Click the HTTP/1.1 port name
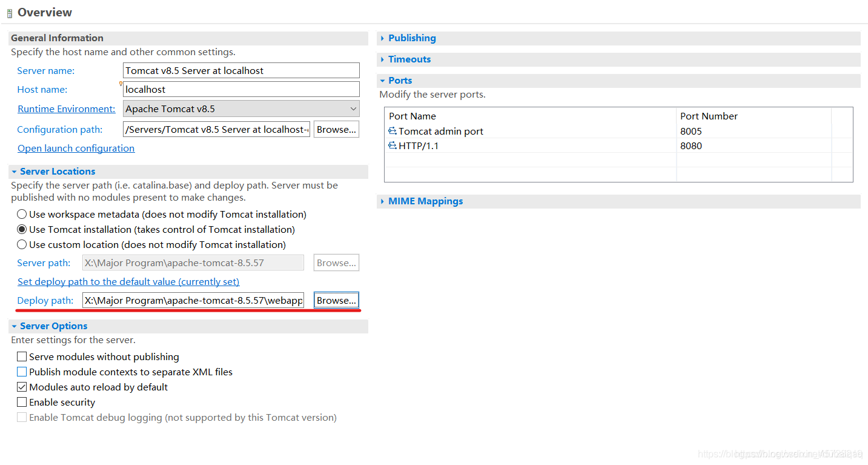Viewport: 868px width, 465px height. (x=419, y=146)
